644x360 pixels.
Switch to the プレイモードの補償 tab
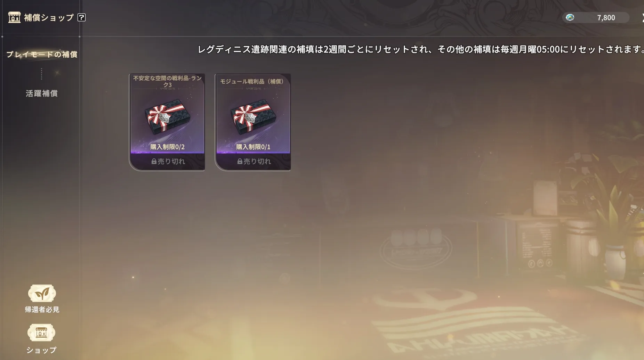coord(42,54)
